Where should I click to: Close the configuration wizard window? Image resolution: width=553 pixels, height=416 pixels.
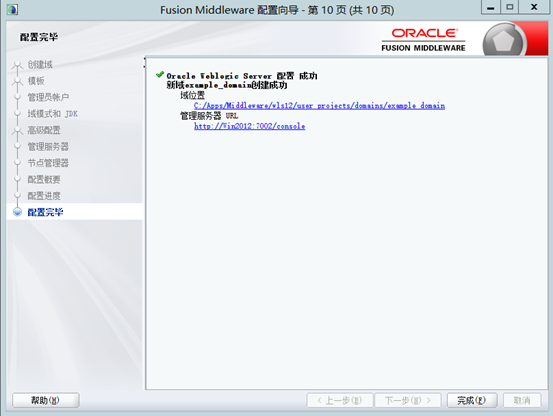coord(534,7)
